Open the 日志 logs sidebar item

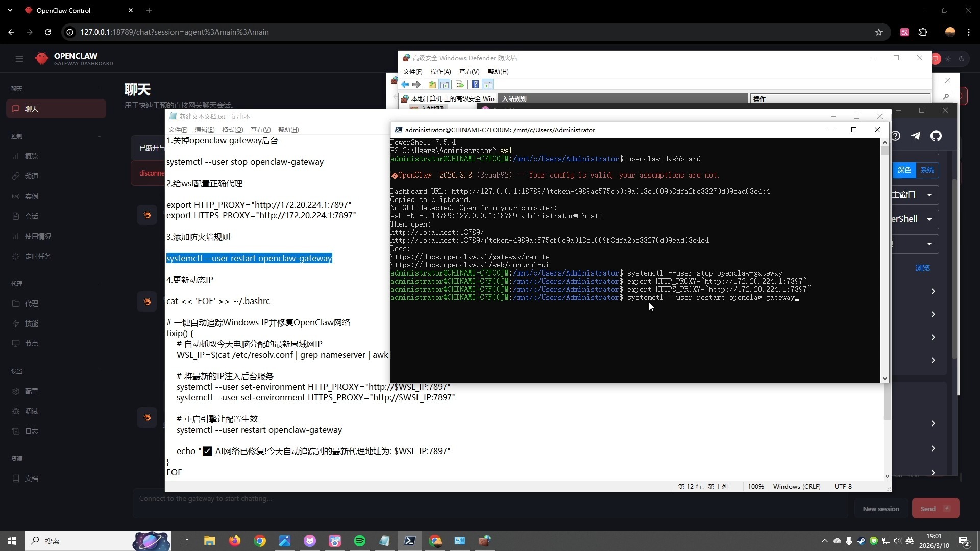pos(32,431)
